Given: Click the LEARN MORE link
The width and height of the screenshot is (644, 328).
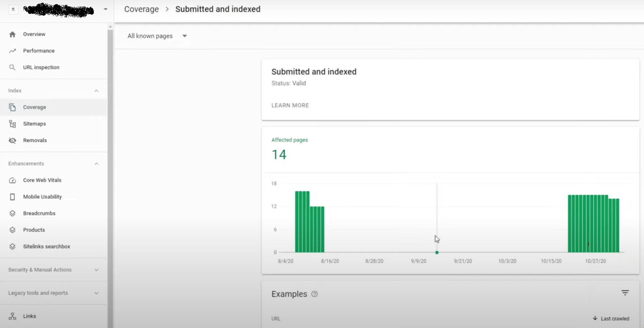Looking at the screenshot, I should pyautogui.click(x=290, y=105).
